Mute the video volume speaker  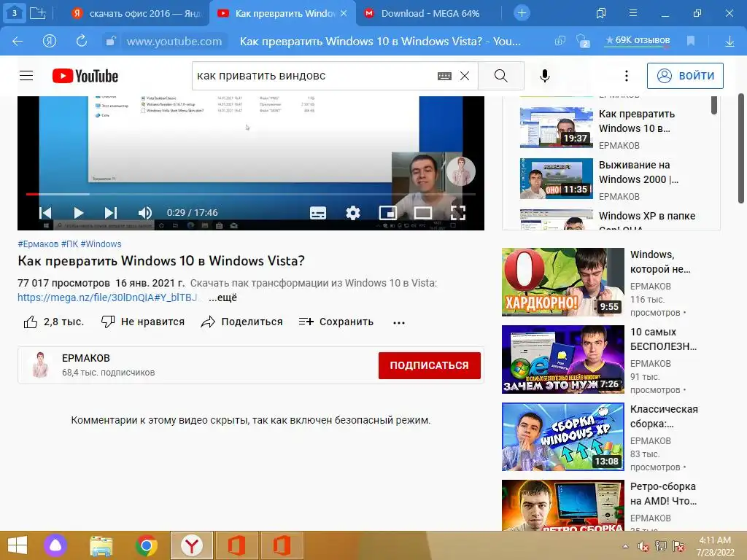point(145,212)
